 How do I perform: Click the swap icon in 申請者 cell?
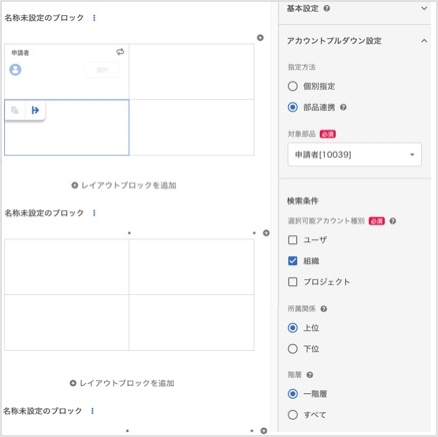(x=120, y=52)
